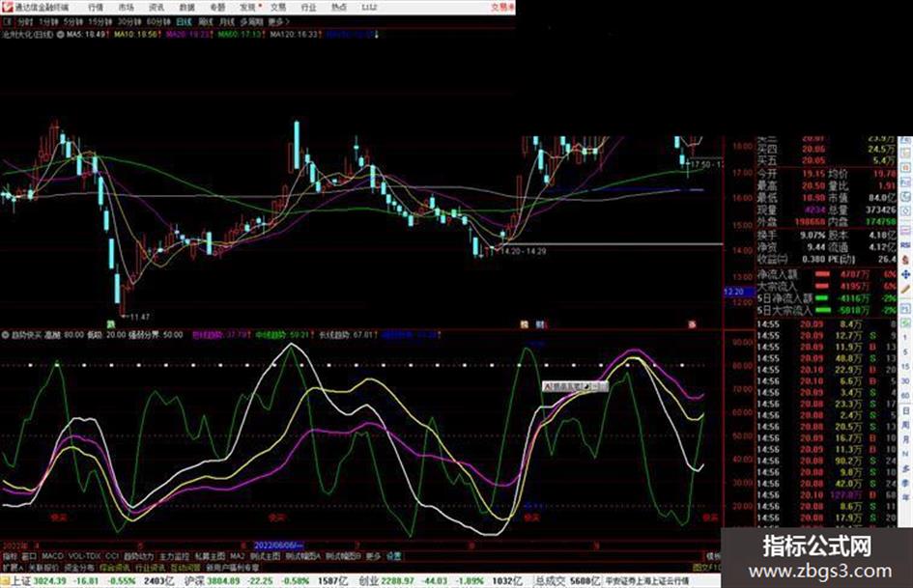913x588 pixels.
Task: Click the sidebar 1 minute shortcut
Action: 905,338
